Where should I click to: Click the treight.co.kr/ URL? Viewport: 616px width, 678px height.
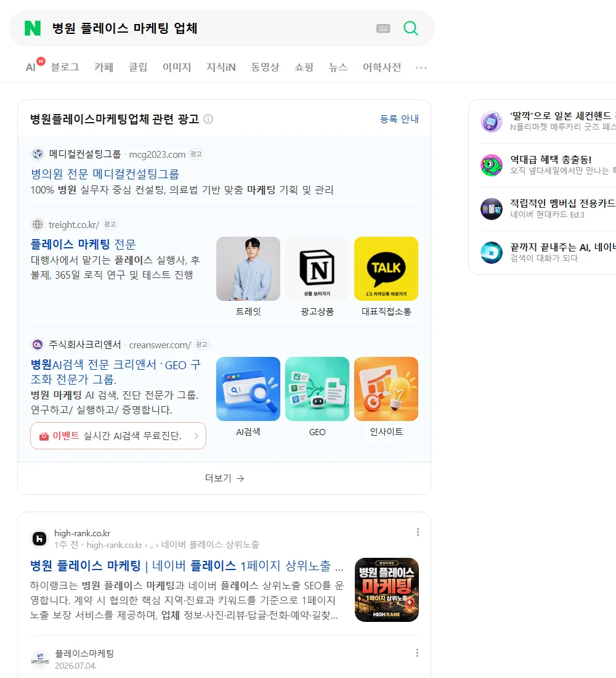[x=74, y=225]
